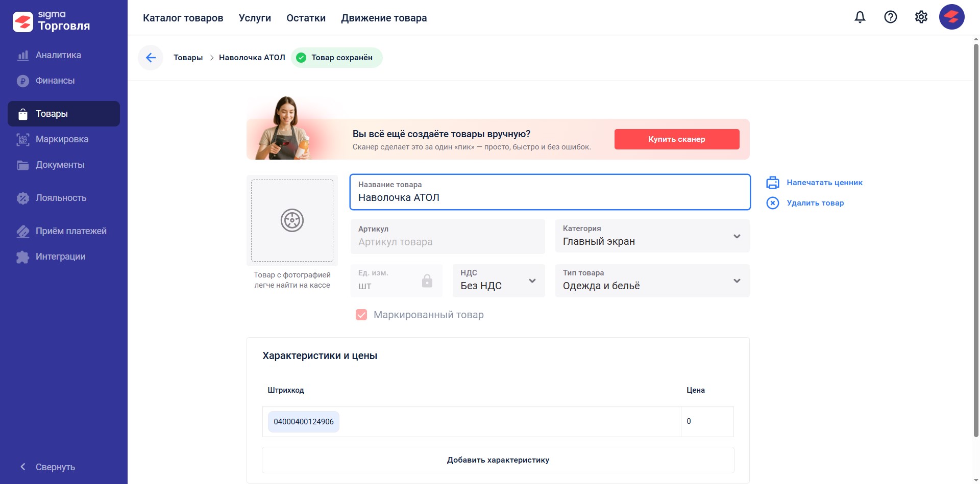Expand the Категория dropdown arrow
Image resolution: width=980 pixels, height=484 pixels.
[x=737, y=236]
